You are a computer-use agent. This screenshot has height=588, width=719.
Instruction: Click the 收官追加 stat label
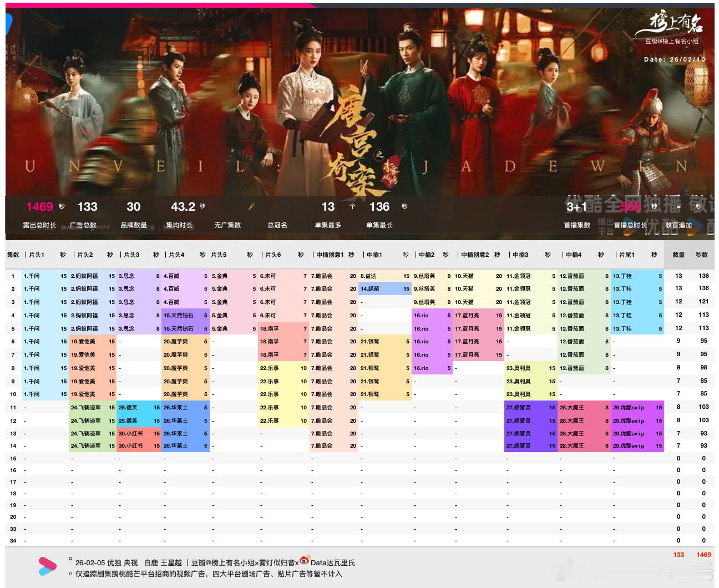pyautogui.click(x=679, y=225)
